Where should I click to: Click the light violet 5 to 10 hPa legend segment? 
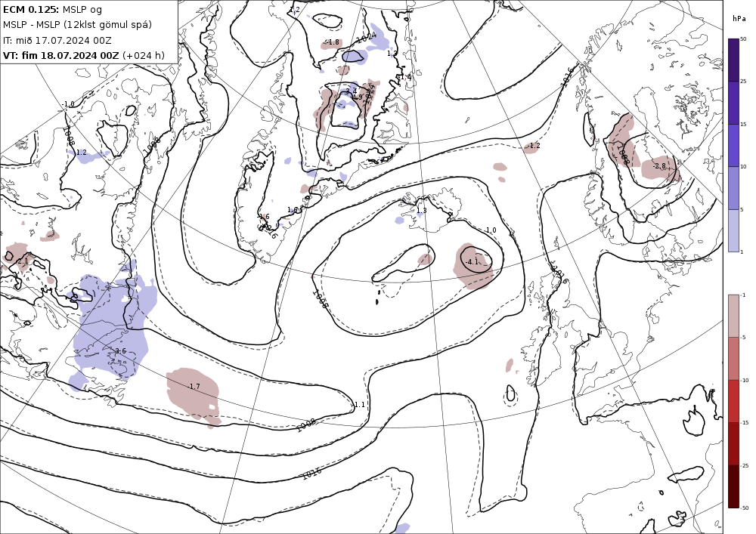coord(733,188)
